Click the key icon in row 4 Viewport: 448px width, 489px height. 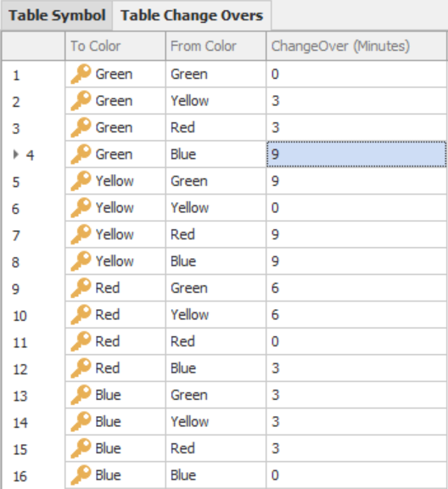point(81,155)
